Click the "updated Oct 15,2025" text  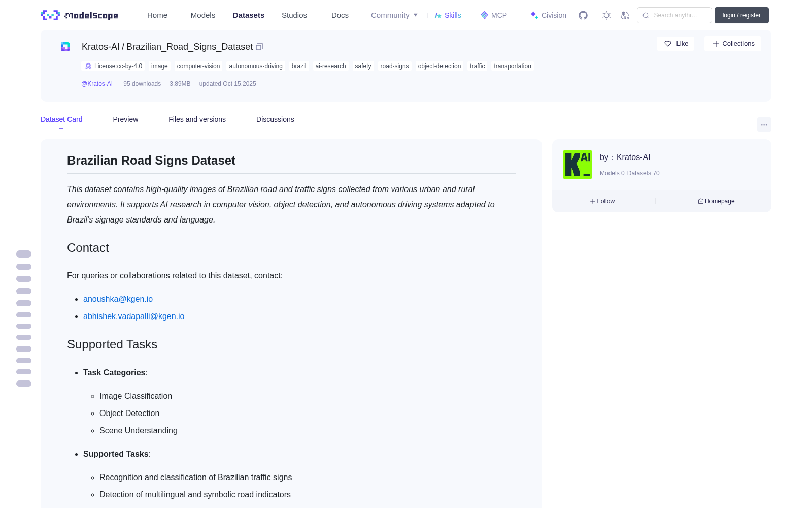pos(227,84)
